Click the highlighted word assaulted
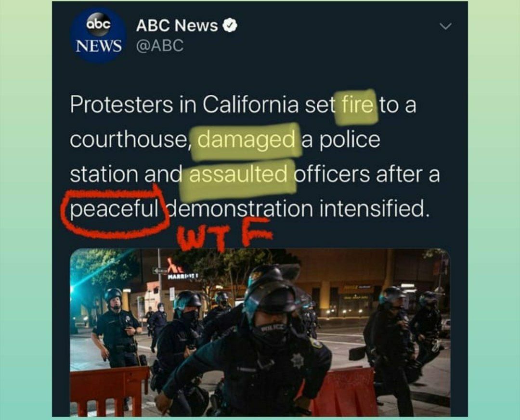The height and width of the screenshot is (420, 520). (238, 175)
